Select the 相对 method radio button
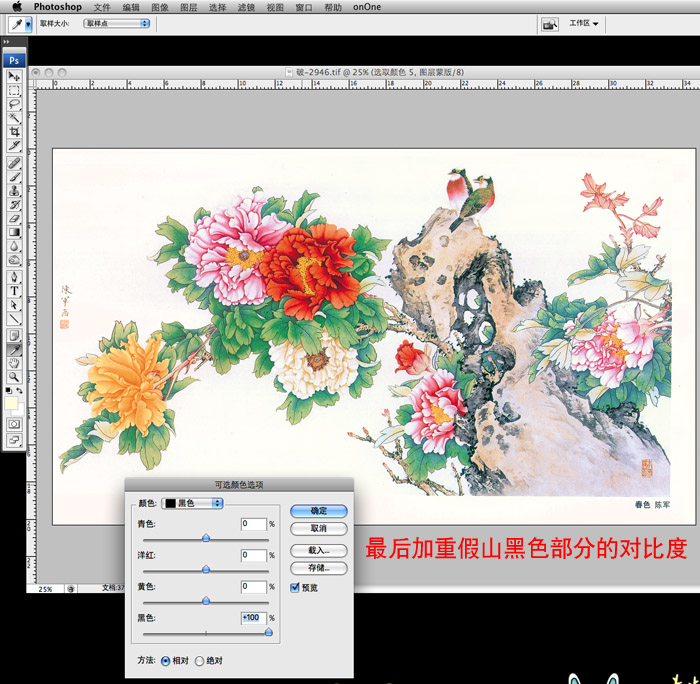This screenshot has width=700, height=684. tap(165, 661)
